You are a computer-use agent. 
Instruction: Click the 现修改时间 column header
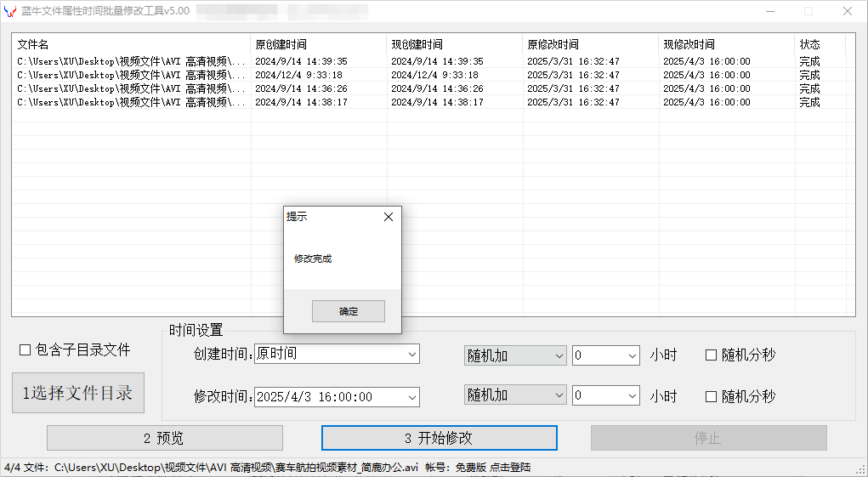(727, 44)
